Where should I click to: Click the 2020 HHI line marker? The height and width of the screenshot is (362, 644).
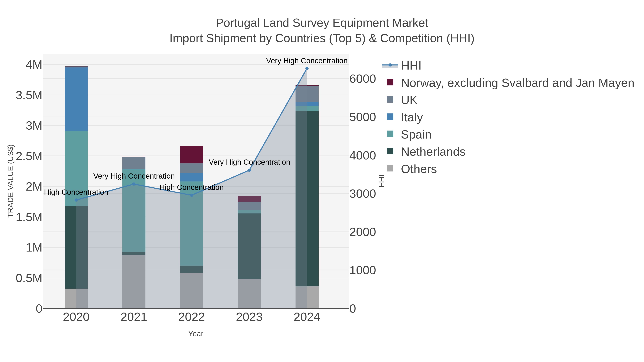pyautogui.click(x=76, y=200)
